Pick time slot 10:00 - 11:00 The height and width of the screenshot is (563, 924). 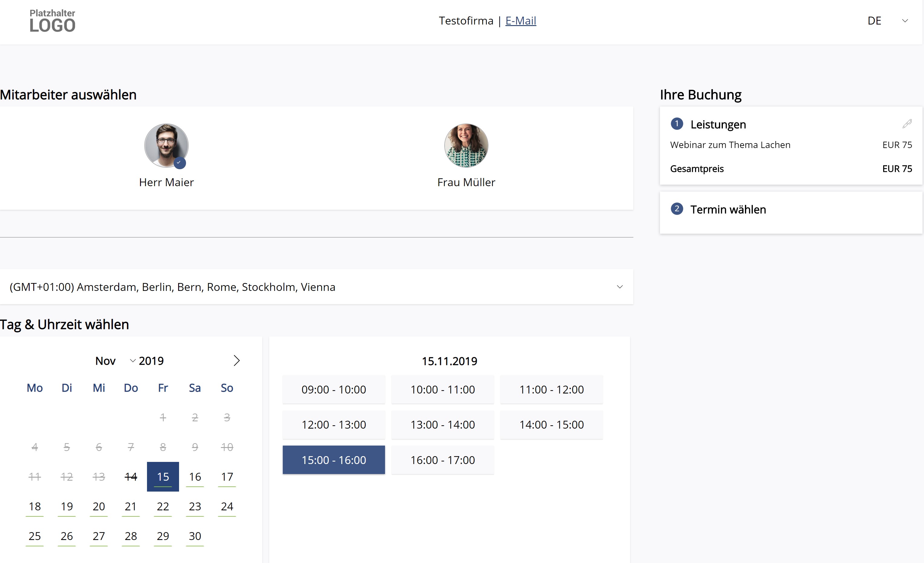click(442, 390)
